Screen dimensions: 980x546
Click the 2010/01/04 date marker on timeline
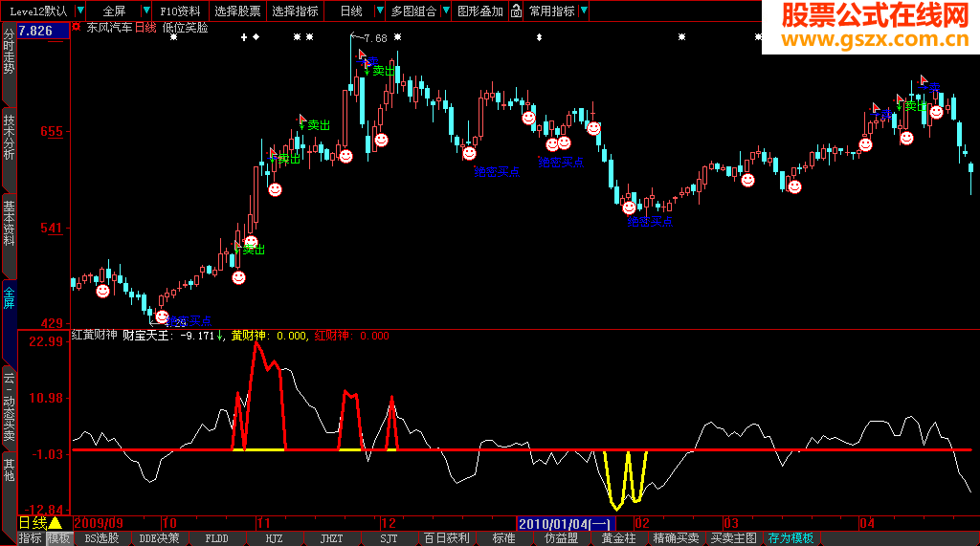(x=565, y=523)
